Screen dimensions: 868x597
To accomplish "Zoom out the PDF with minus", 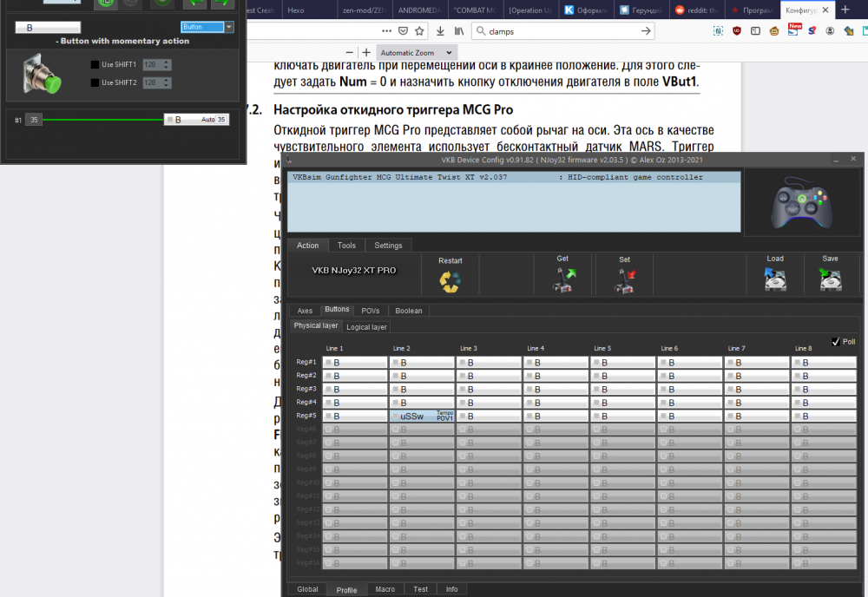I will (x=349, y=53).
